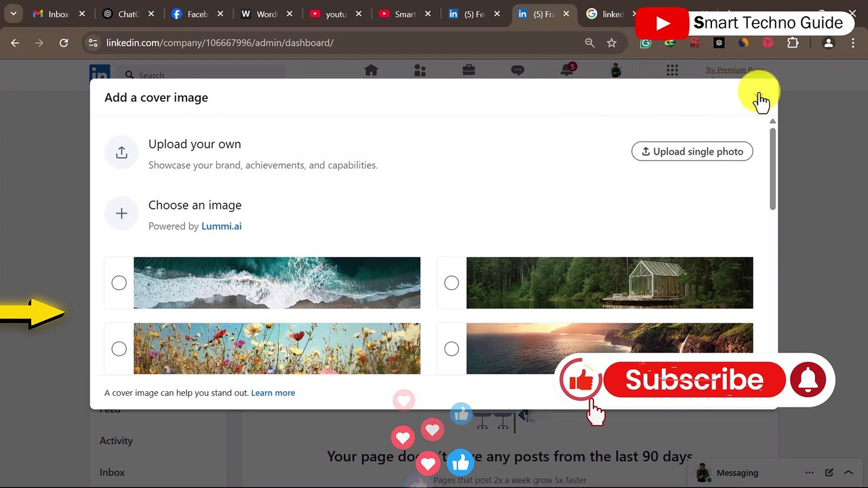This screenshot has height=488, width=868.
Task: Open the Jobs briefcase icon
Action: click(469, 70)
